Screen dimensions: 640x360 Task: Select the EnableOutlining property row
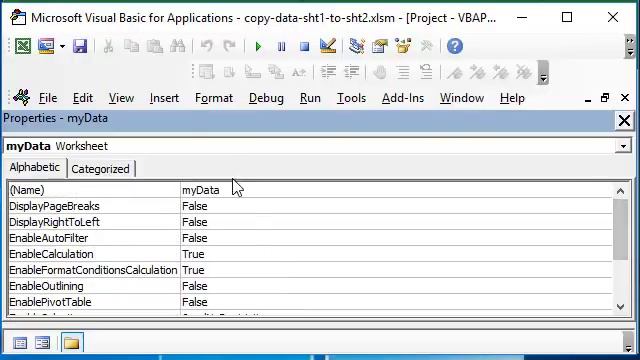pos(310,286)
